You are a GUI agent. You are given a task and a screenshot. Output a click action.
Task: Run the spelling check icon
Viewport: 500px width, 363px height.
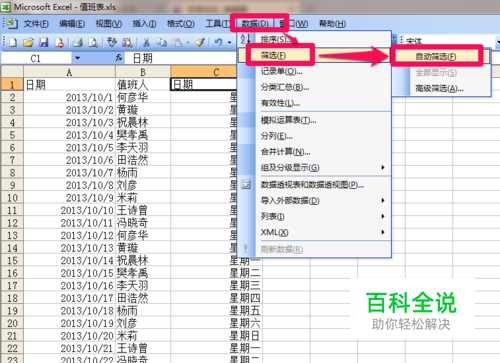[x=112, y=42]
